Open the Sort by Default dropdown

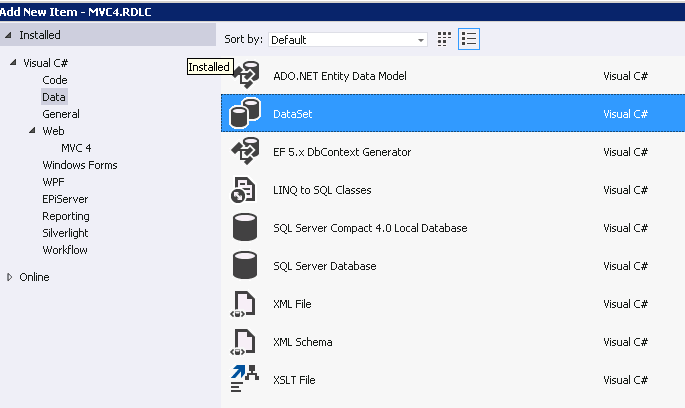tap(348, 40)
